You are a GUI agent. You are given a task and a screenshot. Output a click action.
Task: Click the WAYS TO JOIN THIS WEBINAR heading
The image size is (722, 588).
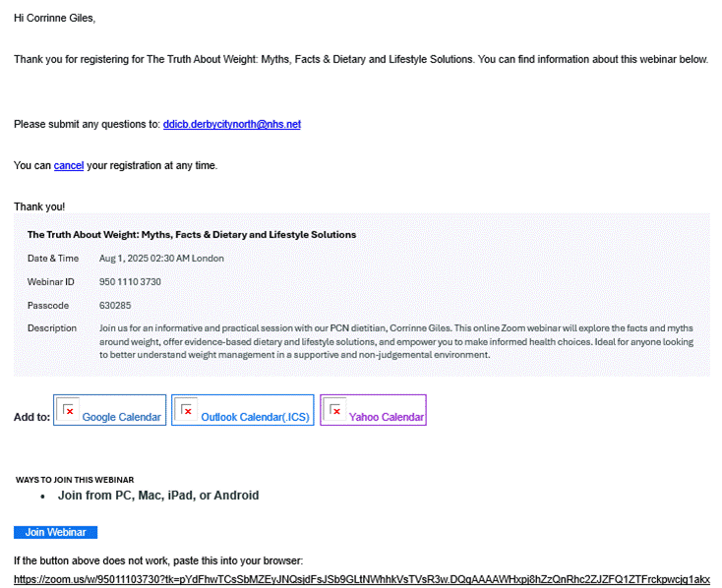click(x=75, y=480)
